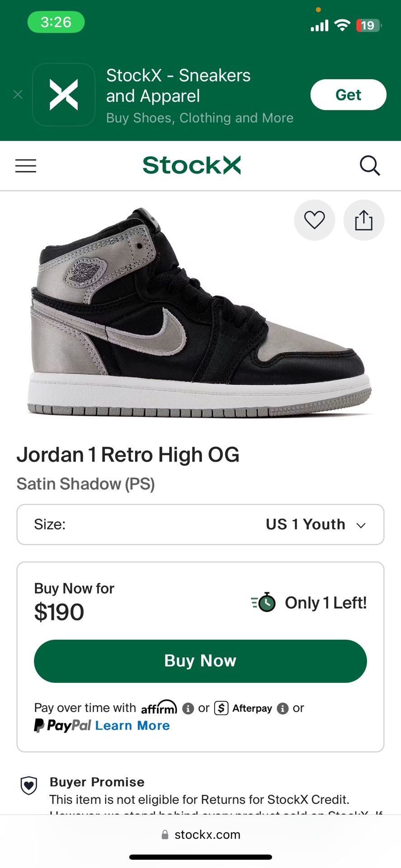Open the hamburger navigation menu

coord(26,166)
